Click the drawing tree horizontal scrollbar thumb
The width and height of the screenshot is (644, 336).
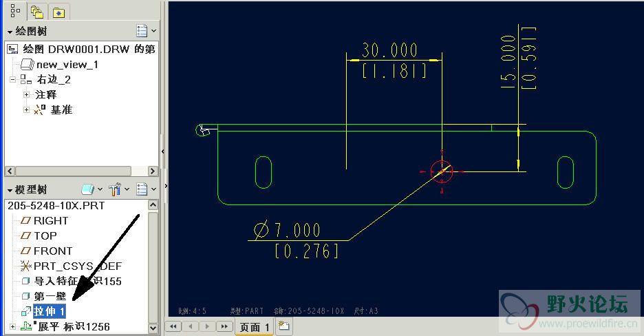click(x=73, y=171)
